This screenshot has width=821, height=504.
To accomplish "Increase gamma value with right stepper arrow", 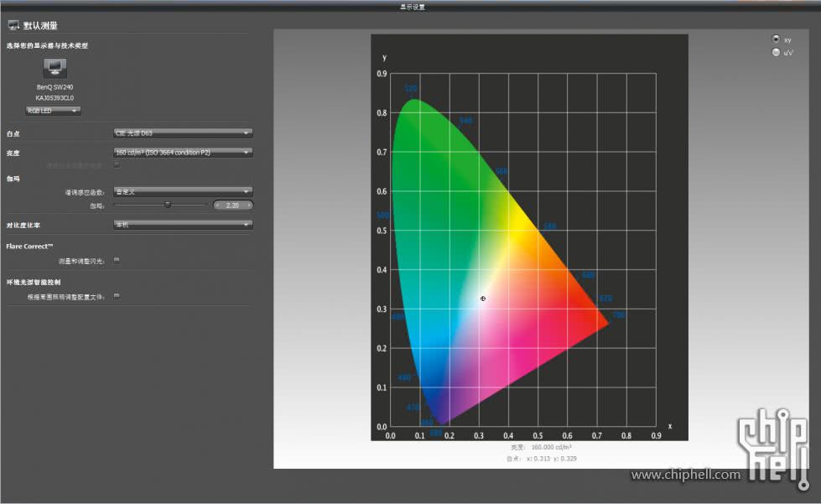I will (249, 205).
